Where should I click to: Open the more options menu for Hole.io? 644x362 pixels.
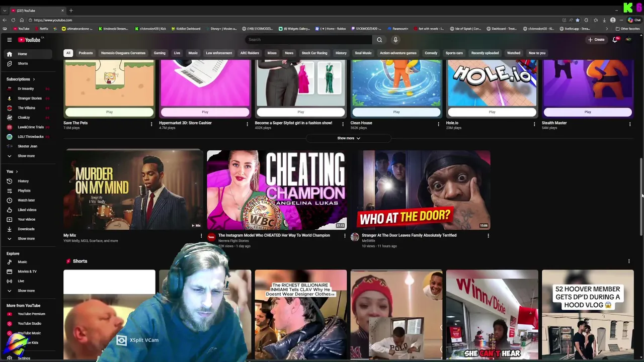[x=534, y=124]
